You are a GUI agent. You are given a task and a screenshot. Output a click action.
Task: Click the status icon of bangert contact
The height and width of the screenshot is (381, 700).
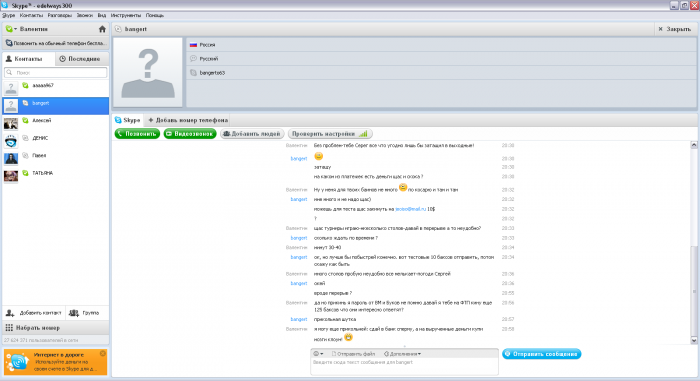tap(25, 103)
